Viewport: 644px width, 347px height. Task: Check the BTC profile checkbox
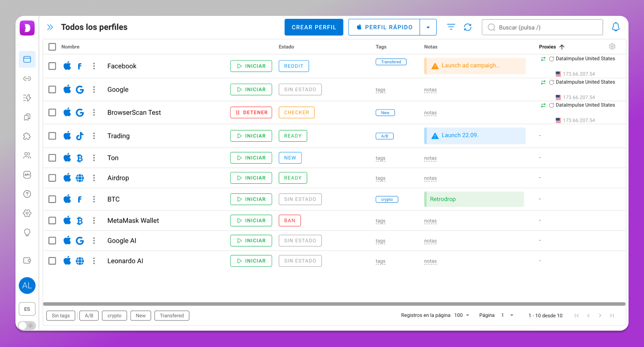(52, 199)
